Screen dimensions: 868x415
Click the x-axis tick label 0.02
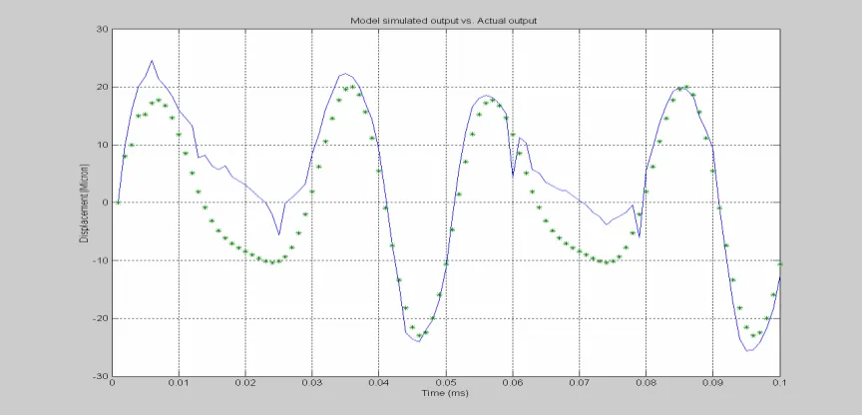(x=245, y=383)
